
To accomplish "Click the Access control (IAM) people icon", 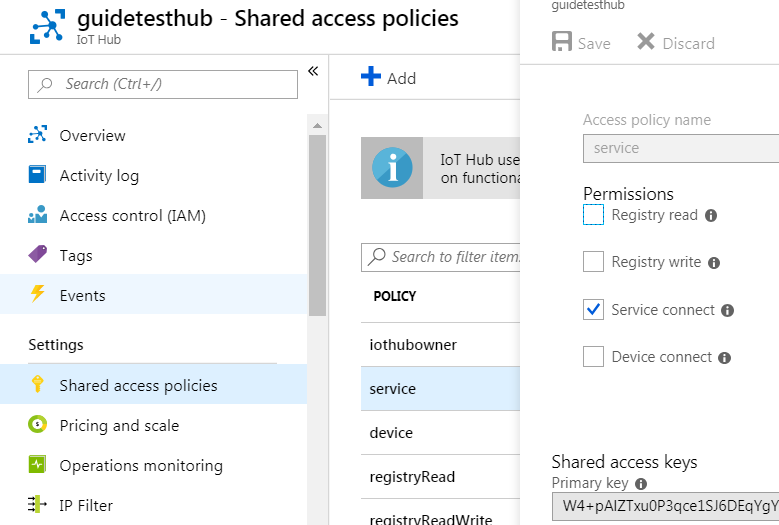I will [x=38, y=215].
